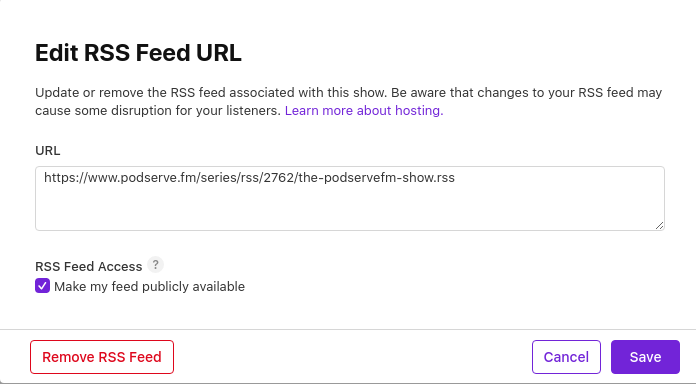The height and width of the screenshot is (384, 696).
Task: Place cursor after '.rss' in the URL
Action: point(455,178)
